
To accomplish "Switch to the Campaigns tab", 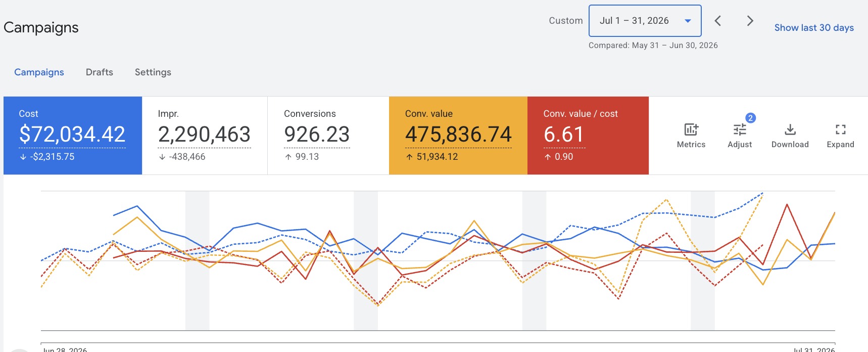I will point(39,72).
